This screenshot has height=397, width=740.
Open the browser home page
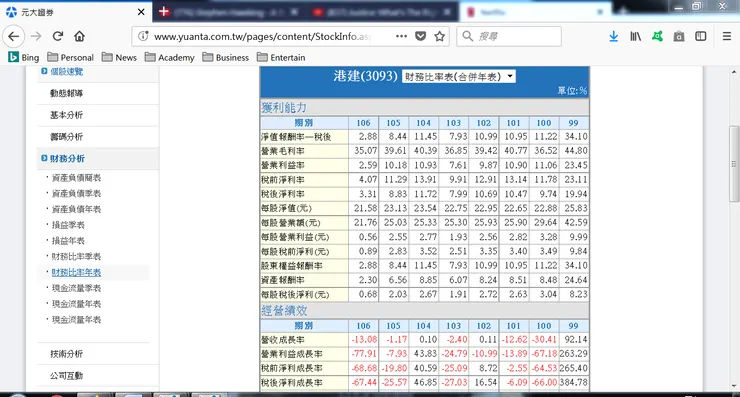tap(79, 36)
